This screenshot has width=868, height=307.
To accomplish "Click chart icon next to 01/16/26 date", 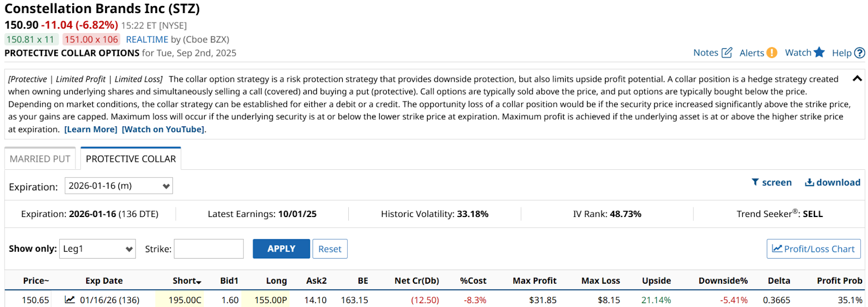I will (70, 299).
